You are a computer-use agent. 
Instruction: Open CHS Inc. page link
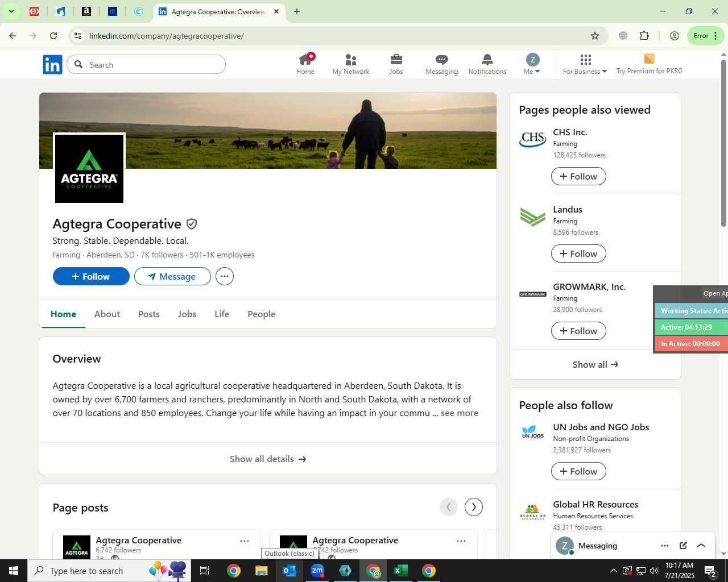(x=570, y=132)
